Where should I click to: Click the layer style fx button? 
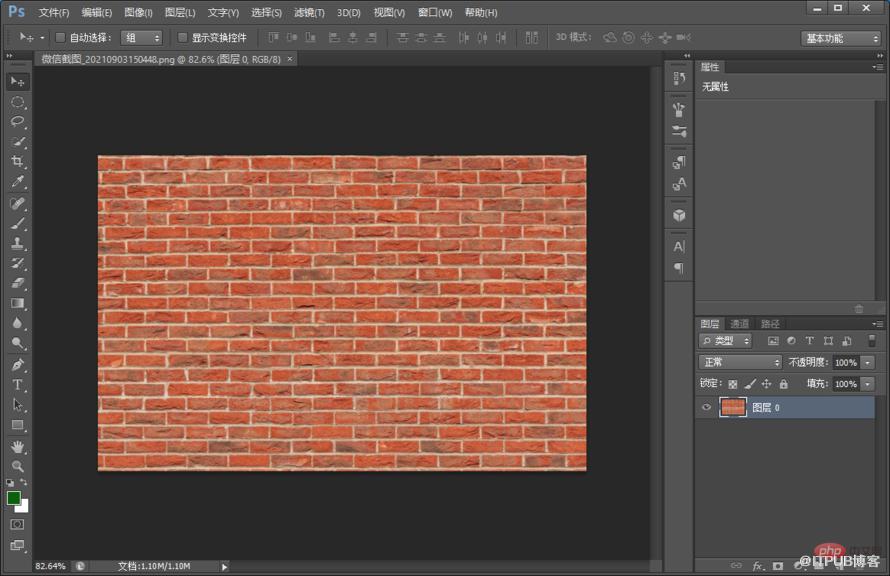tap(757, 566)
